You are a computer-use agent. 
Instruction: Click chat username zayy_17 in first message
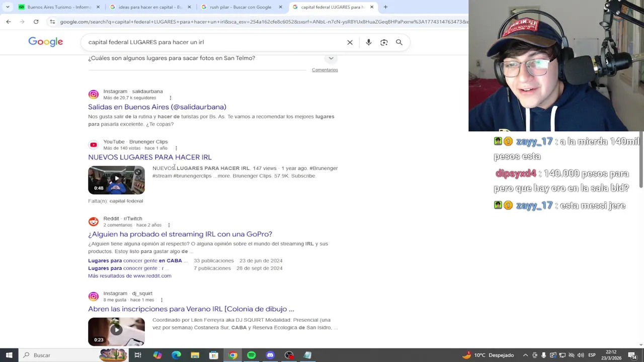coord(534,142)
